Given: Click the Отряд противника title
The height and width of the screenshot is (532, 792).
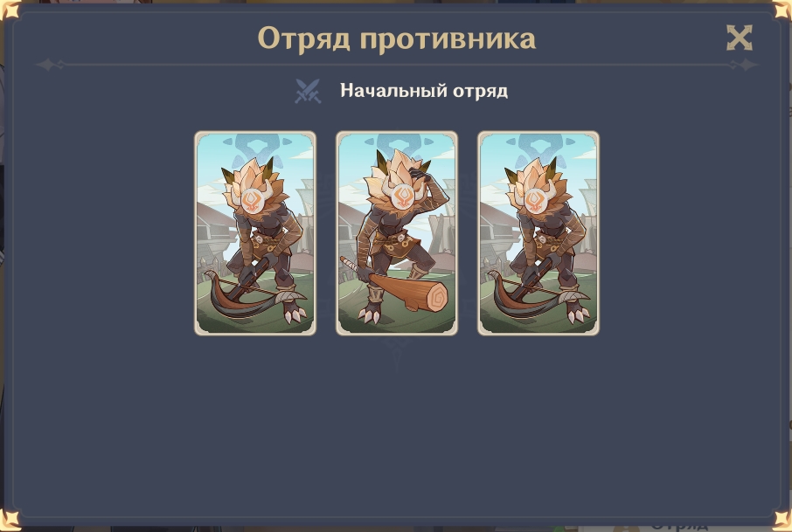Looking at the screenshot, I should click(397, 38).
